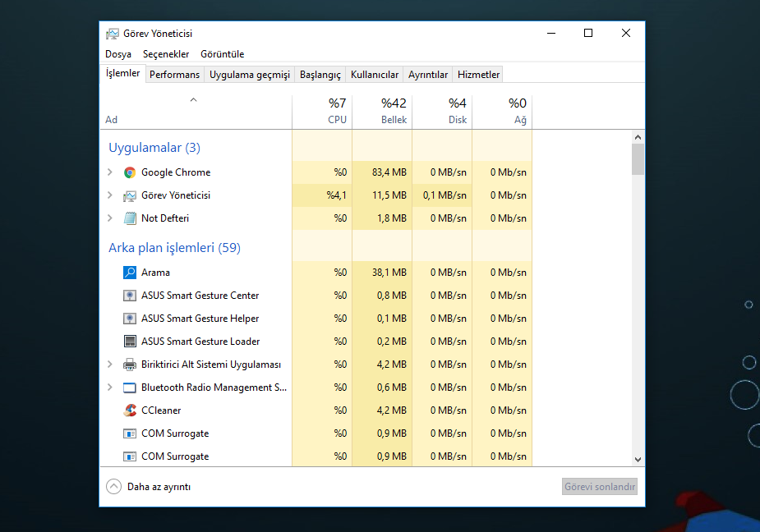The width and height of the screenshot is (760, 532).
Task: Click the 0,1 MB/sn disk value
Action: coord(444,195)
